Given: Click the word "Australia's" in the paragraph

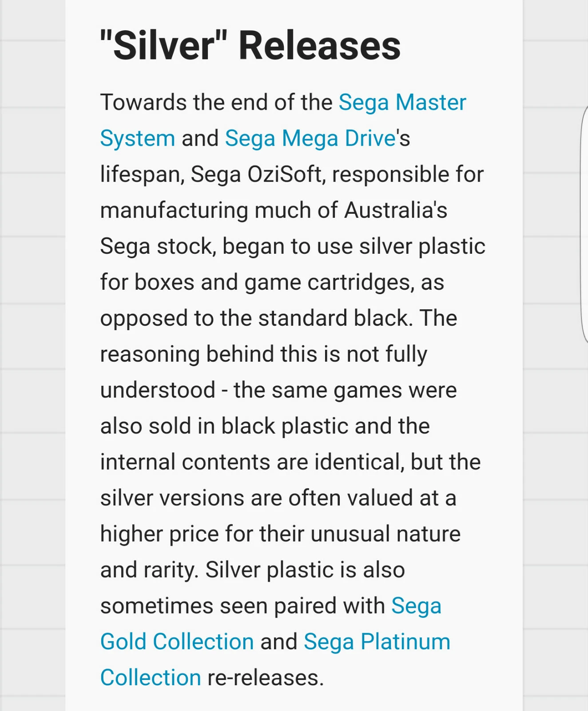Looking at the screenshot, I should tap(396, 210).
